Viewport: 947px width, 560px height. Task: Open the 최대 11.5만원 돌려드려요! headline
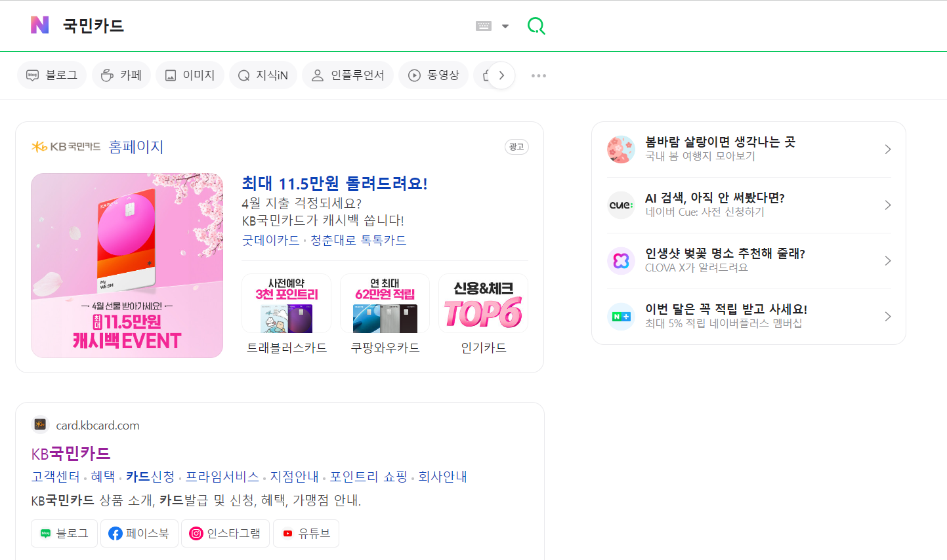tap(335, 184)
